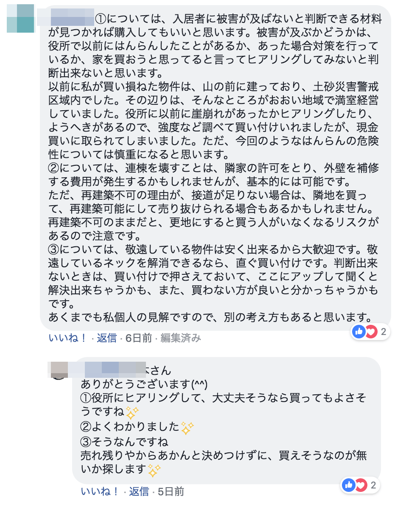This screenshot has height=508, width=420.
Task: Open the first commenter's blurred name link
Action: 66,17
